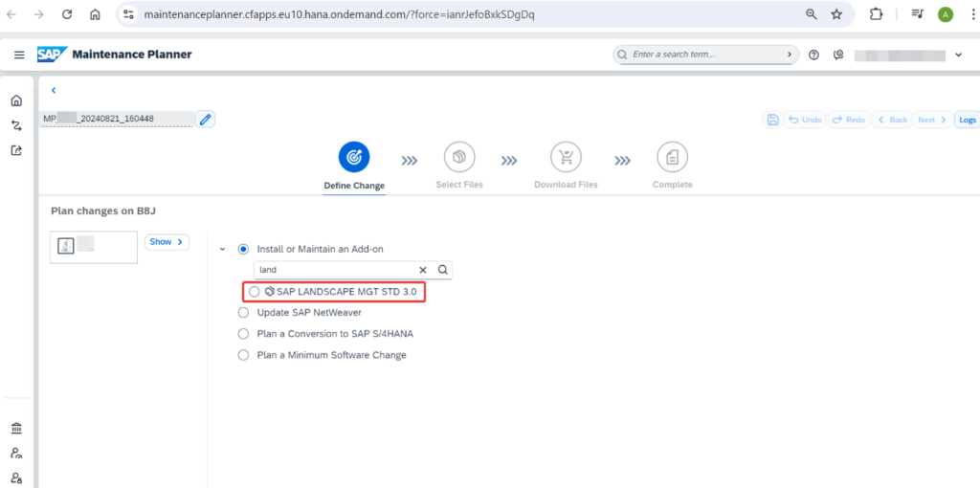980x488 pixels.
Task: Click the Show button beside system tile
Action: pos(167,242)
